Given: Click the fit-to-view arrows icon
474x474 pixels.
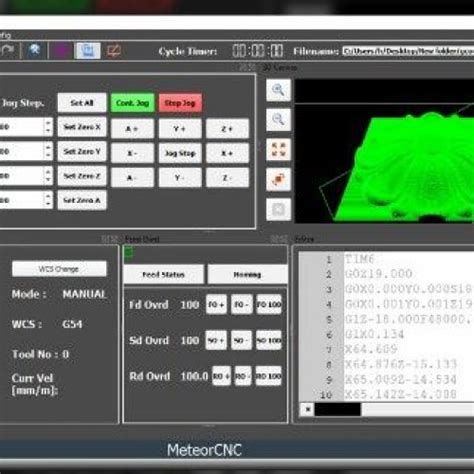Looking at the screenshot, I should click(x=279, y=150).
